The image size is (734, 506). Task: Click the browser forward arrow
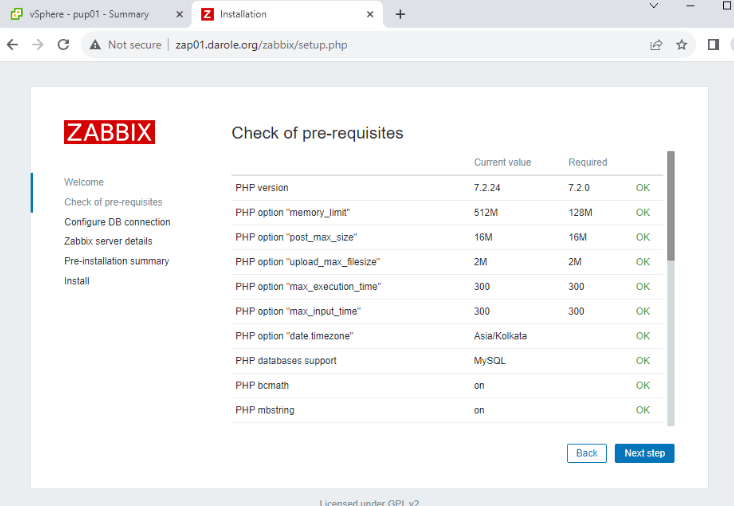[x=38, y=44]
